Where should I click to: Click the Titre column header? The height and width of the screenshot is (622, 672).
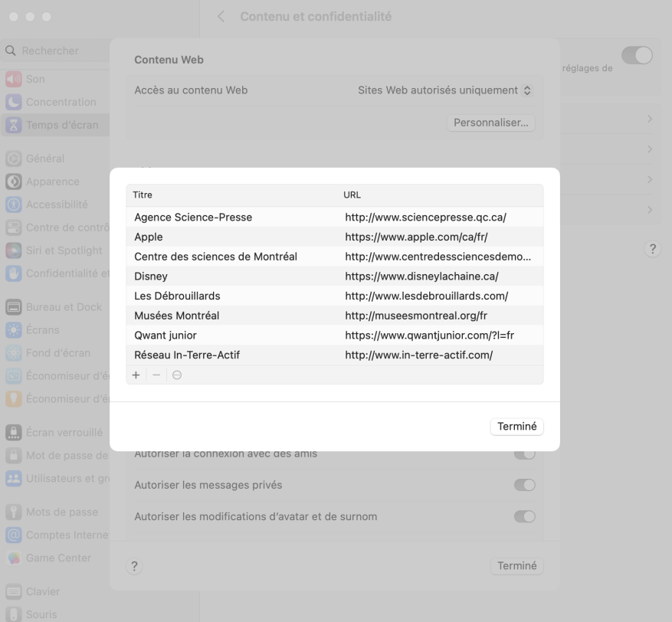point(143,195)
